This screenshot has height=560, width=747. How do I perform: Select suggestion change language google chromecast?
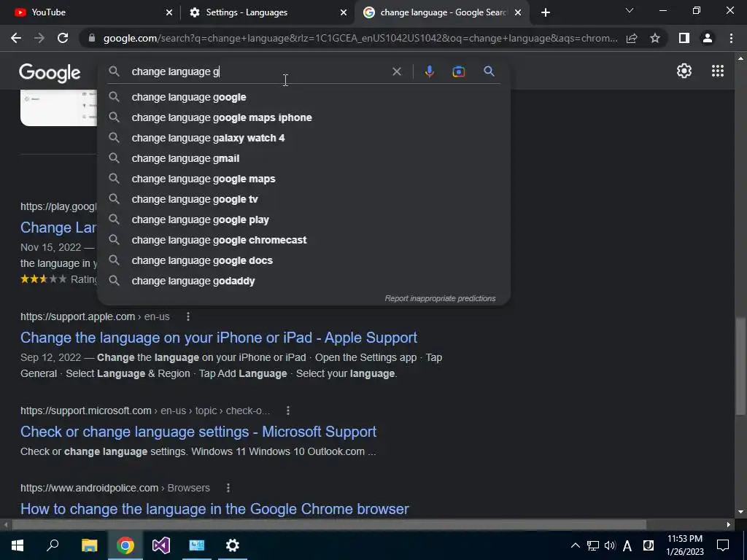303,241
